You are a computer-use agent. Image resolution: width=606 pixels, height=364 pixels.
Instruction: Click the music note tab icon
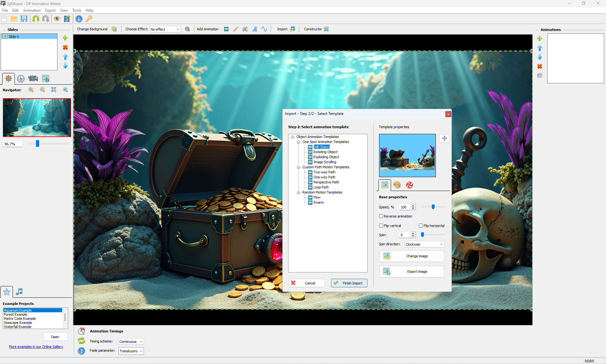pyautogui.click(x=19, y=291)
